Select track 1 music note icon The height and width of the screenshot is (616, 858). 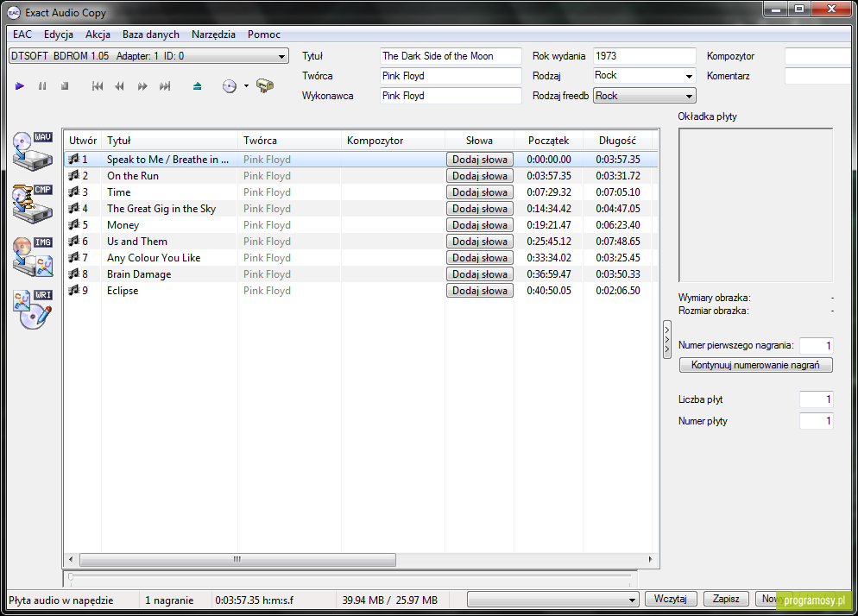tap(74, 160)
